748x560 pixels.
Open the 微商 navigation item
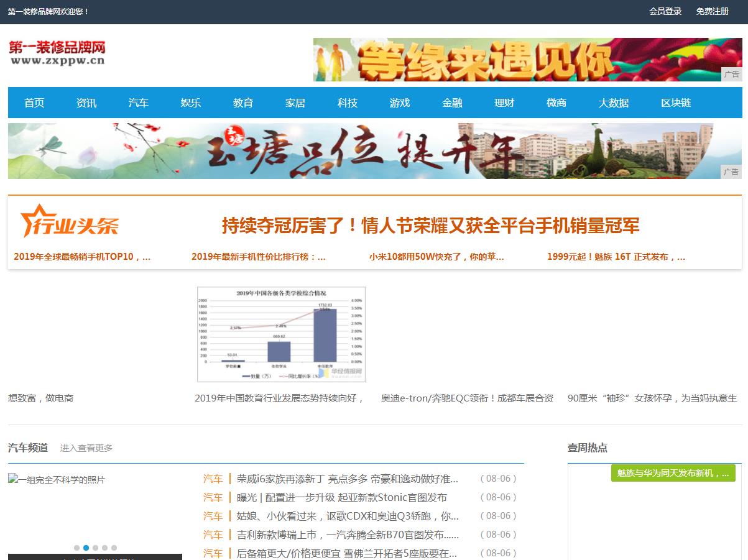click(x=556, y=103)
